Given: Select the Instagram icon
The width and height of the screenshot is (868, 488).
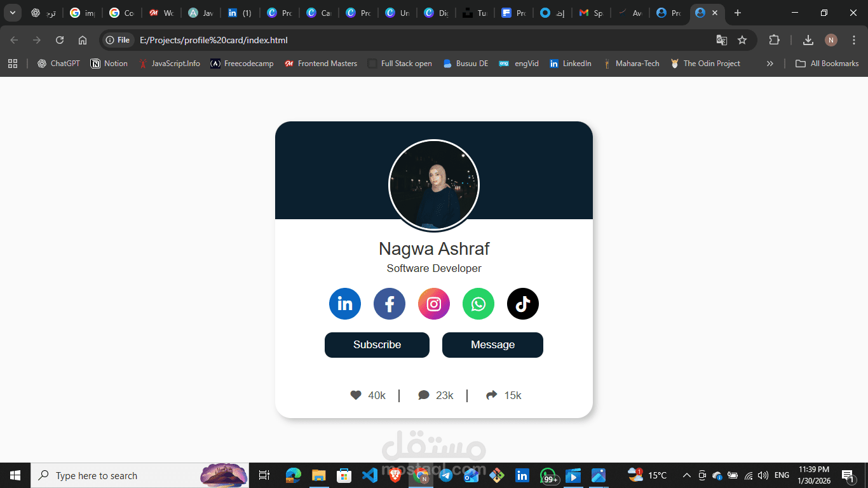Looking at the screenshot, I should click(x=433, y=304).
